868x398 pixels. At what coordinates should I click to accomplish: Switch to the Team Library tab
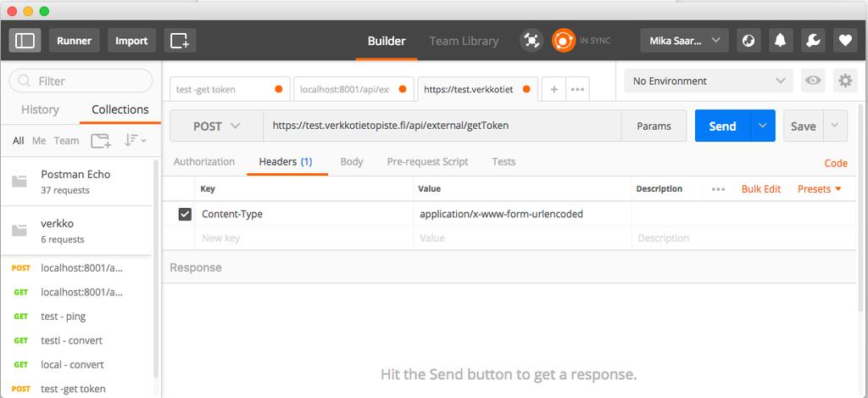click(464, 41)
